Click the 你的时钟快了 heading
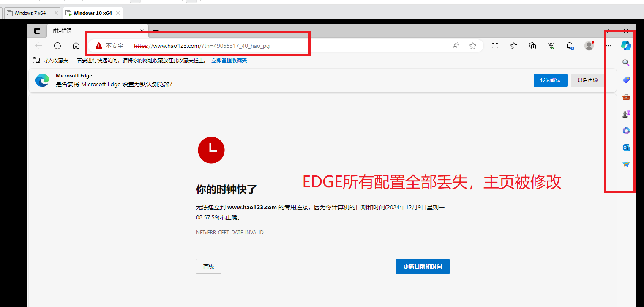Image resolution: width=644 pixels, height=307 pixels. click(x=226, y=189)
